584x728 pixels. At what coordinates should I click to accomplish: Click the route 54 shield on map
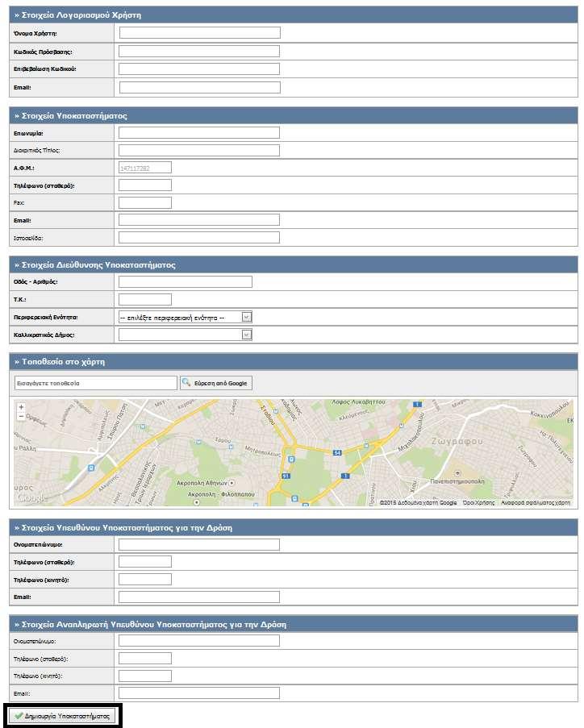pos(338,452)
